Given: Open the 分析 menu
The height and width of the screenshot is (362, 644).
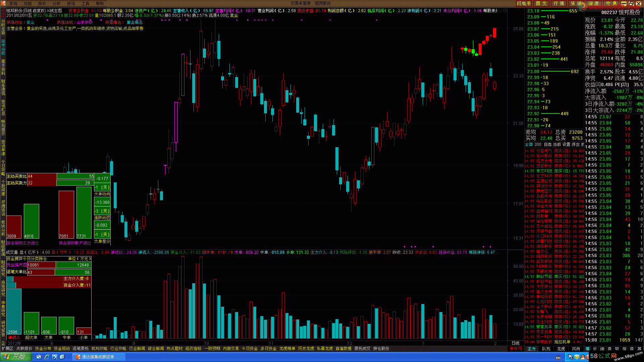Looking at the screenshot, I should pos(56,3).
